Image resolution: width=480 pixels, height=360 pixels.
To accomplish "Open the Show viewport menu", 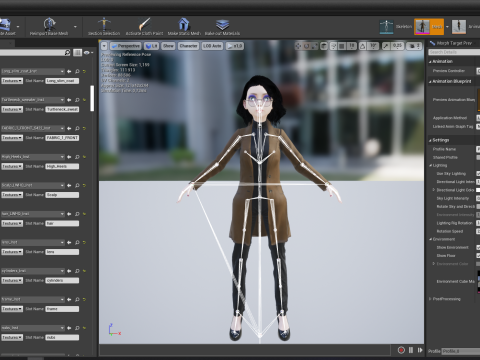I will pos(168,46).
